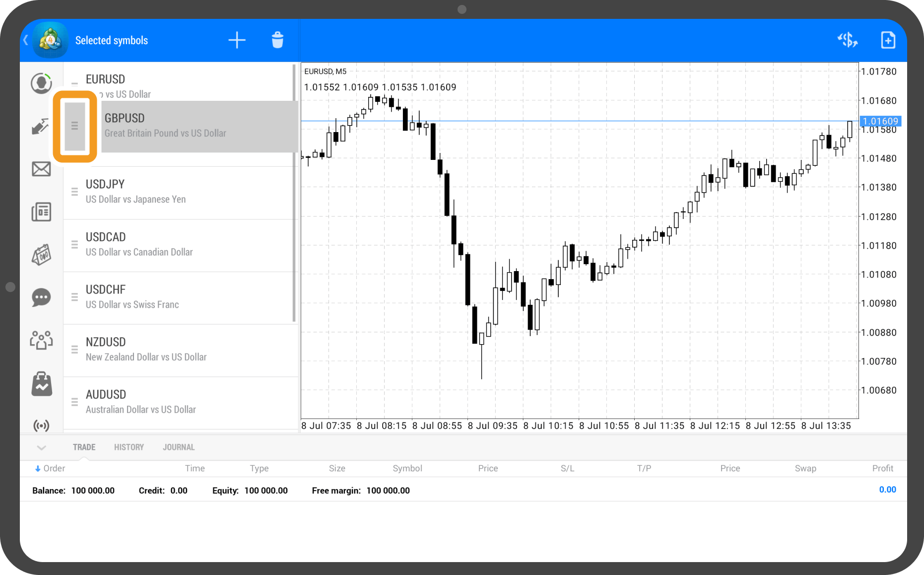Open the market shopping bag icon
The height and width of the screenshot is (575, 924).
[42, 384]
